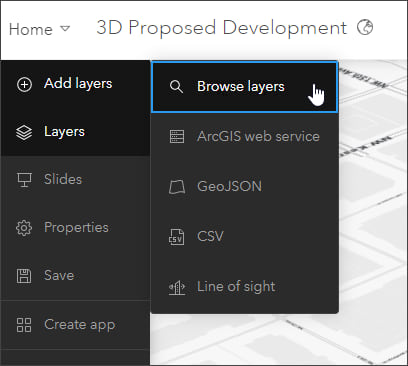Click the ArcGIS web service server icon
408x366 pixels.
(177, 137)
